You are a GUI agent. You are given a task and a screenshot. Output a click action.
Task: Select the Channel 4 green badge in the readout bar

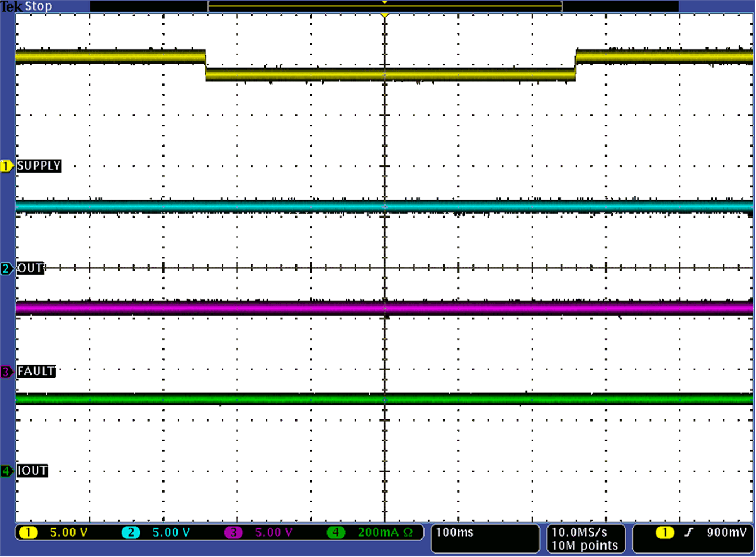(336, 532)
